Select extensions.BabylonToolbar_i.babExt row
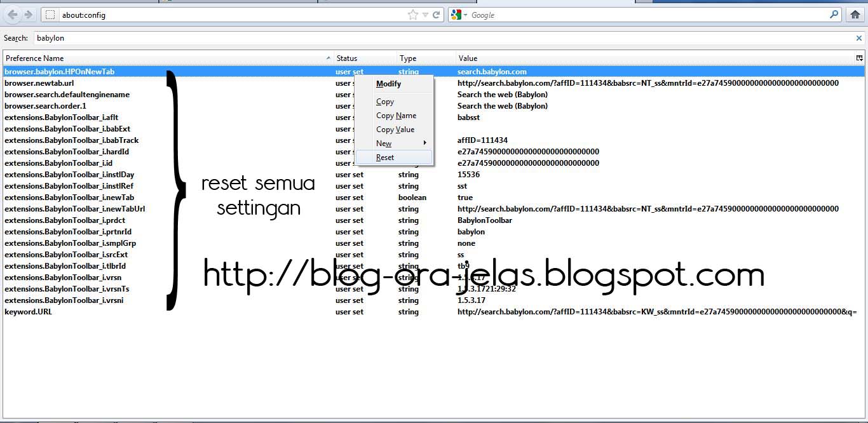 point(433,129)
